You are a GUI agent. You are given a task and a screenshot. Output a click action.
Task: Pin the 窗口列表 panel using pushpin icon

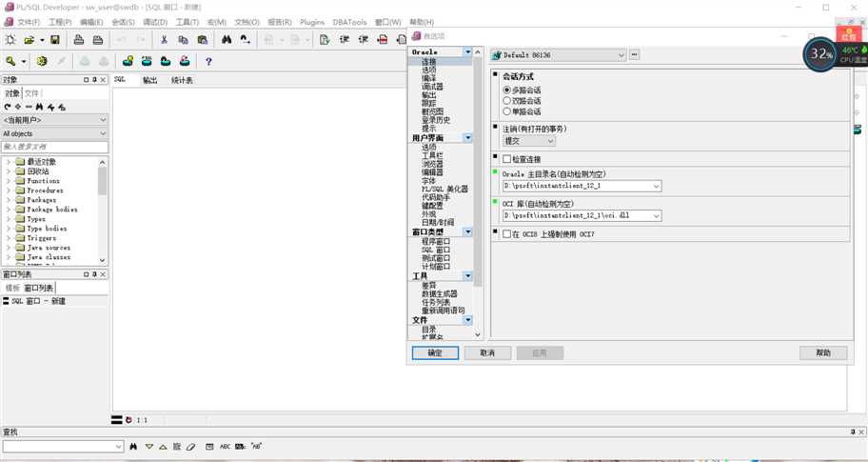[94, 274]
